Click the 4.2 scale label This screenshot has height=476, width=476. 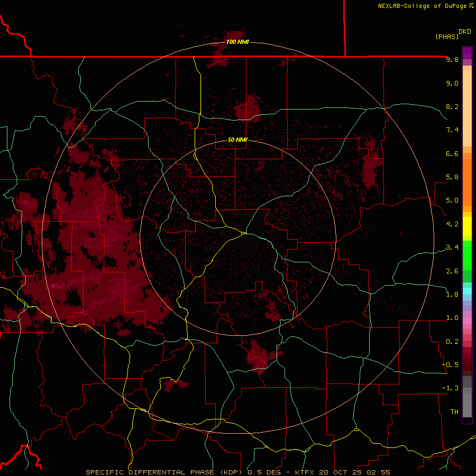pos(452,224)
